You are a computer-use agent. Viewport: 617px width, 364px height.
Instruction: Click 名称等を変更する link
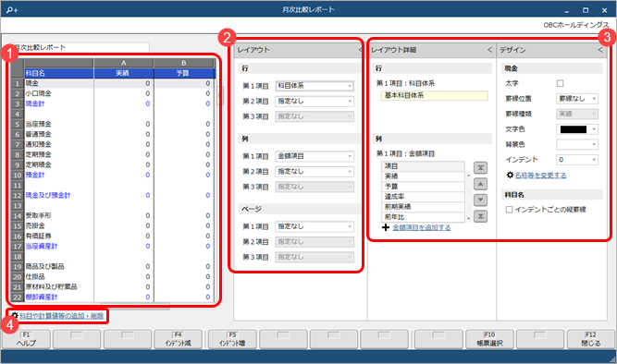540,176
